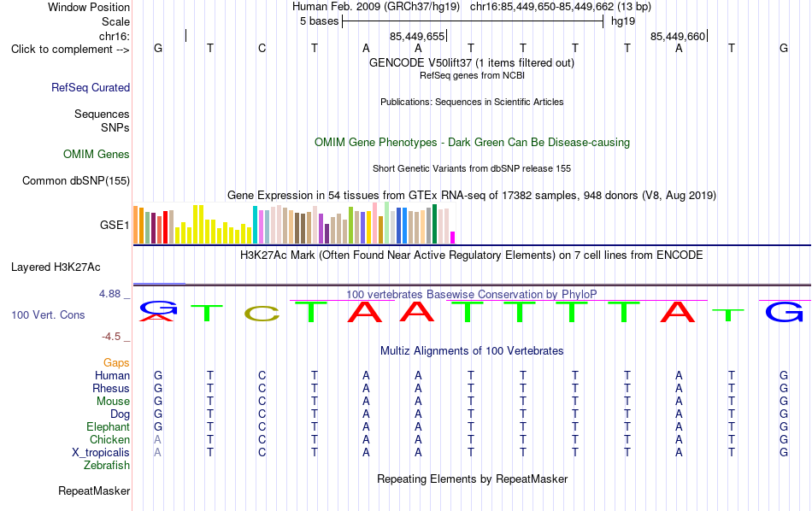Click Short Genetic Variants dbSNP 155 title
This screenshot has width=812, height=511.
pos(472,169)
